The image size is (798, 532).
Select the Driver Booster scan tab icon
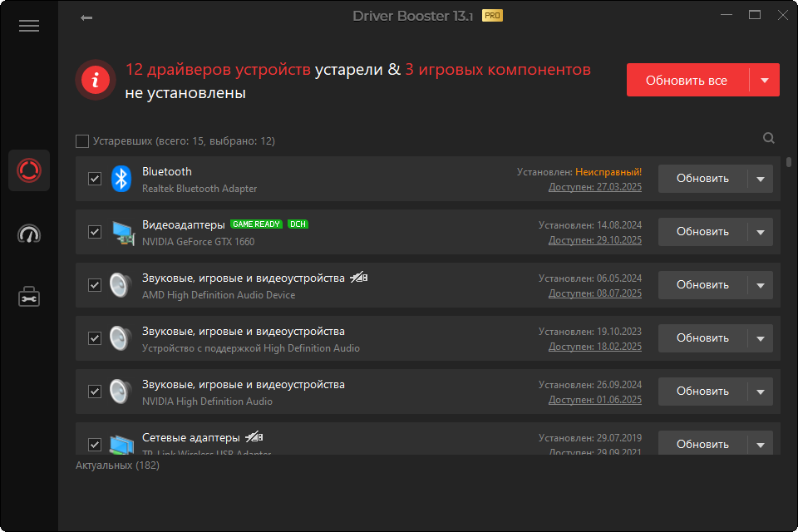pos(29,170)
